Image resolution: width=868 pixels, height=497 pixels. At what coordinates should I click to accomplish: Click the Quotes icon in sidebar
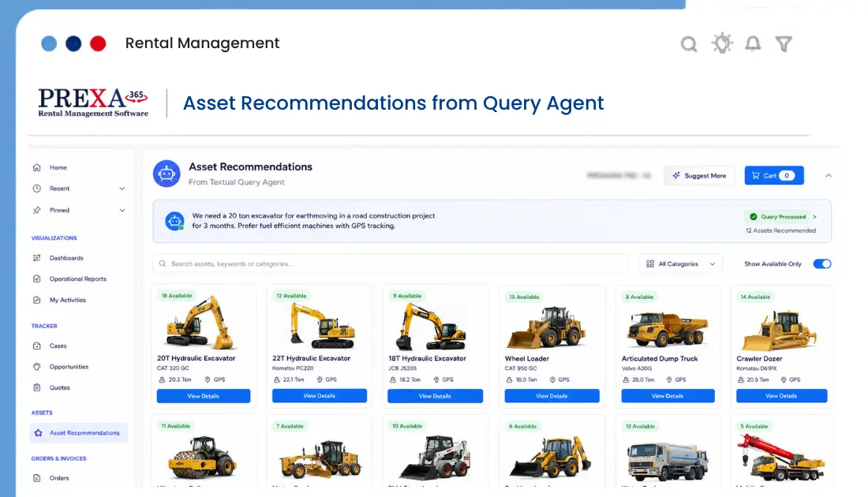[x=36, y=387]
